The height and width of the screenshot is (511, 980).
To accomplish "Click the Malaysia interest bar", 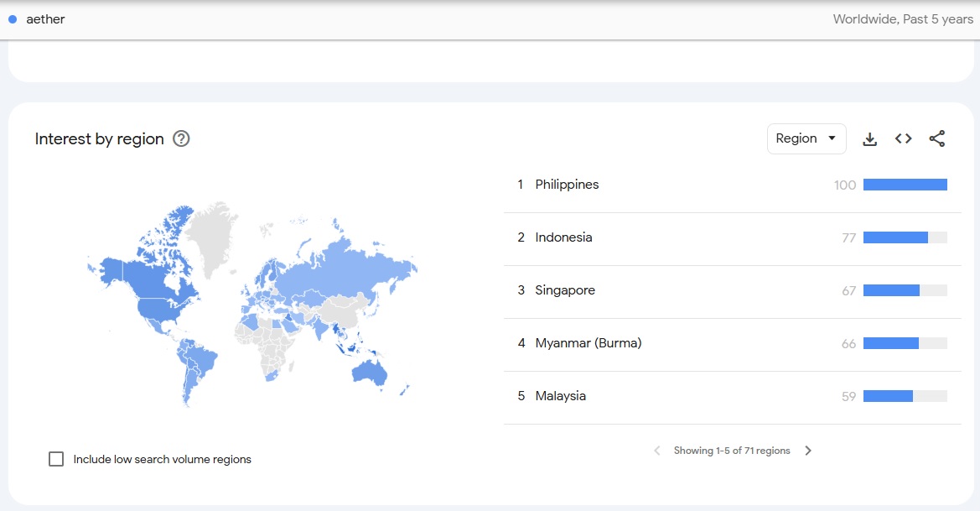I will point(905,396).
